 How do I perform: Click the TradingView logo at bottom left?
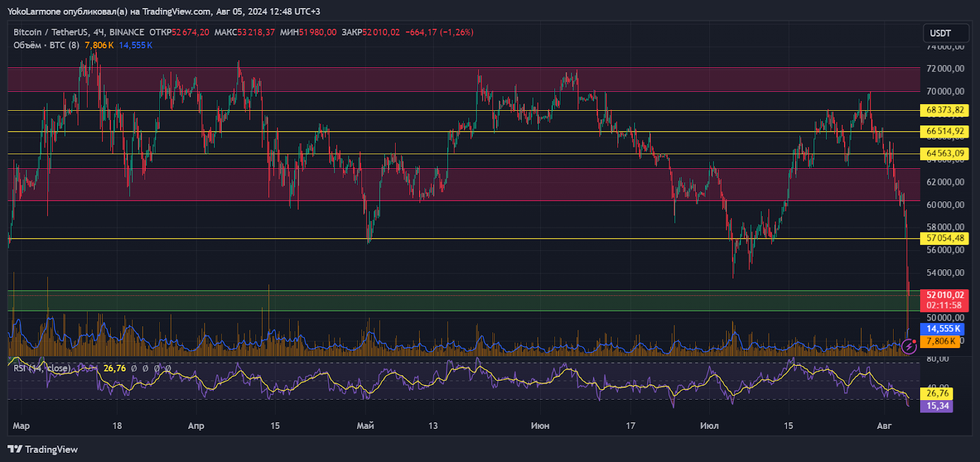(43, 449)
